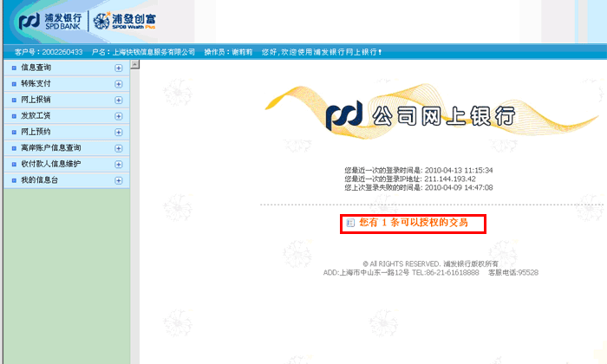Click the blue bullet beside 离岸账户信息查询

coord(14,148)
